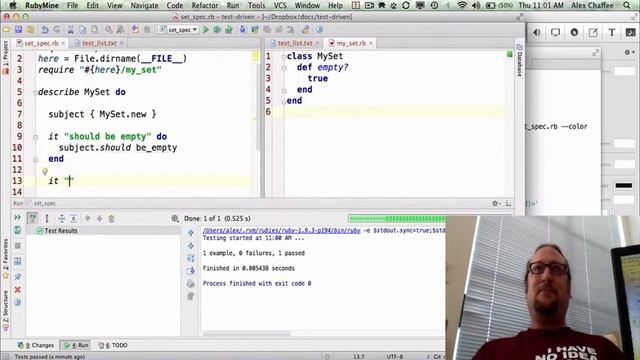This screenshot has width=640, height=360.
Task: Click the intention lightbulb at line 13
Action: click(45, 171)
